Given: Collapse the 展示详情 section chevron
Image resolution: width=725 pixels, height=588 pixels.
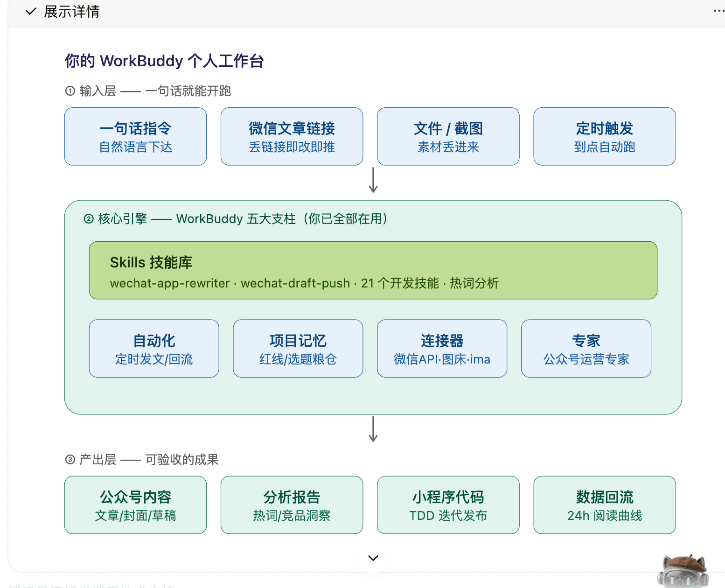Looking at the screenshot, I should coord(31,12).
